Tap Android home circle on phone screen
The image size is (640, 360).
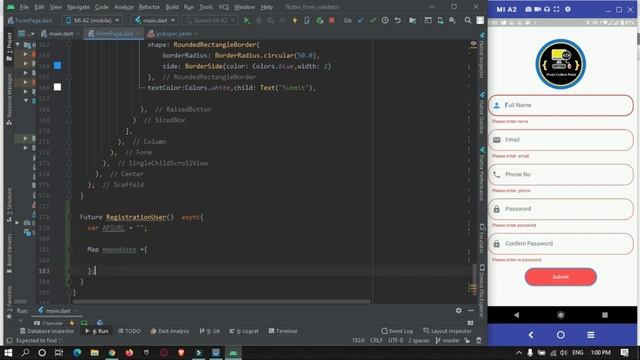click(561, 315)
